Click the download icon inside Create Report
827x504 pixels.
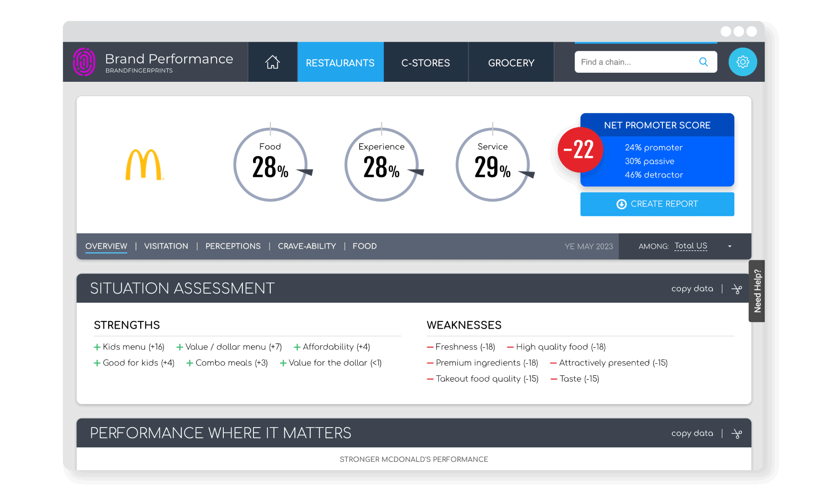click(621, 204)
